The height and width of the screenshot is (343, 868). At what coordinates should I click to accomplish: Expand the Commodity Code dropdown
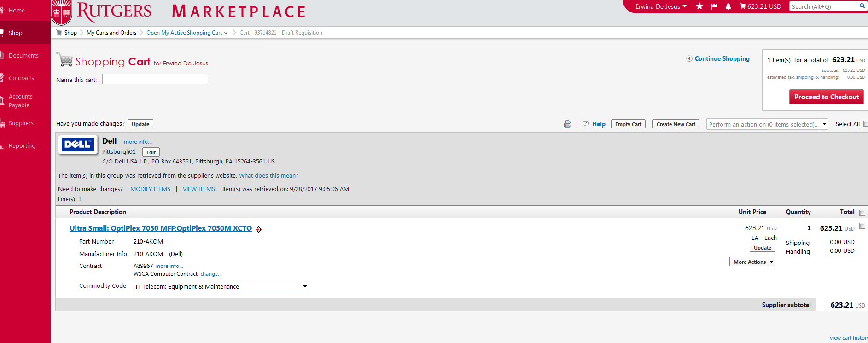(304, 286)
